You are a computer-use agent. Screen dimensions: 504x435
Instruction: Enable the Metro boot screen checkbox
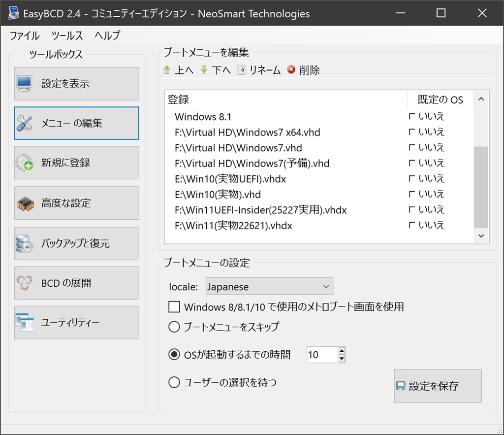pos(174,307)
